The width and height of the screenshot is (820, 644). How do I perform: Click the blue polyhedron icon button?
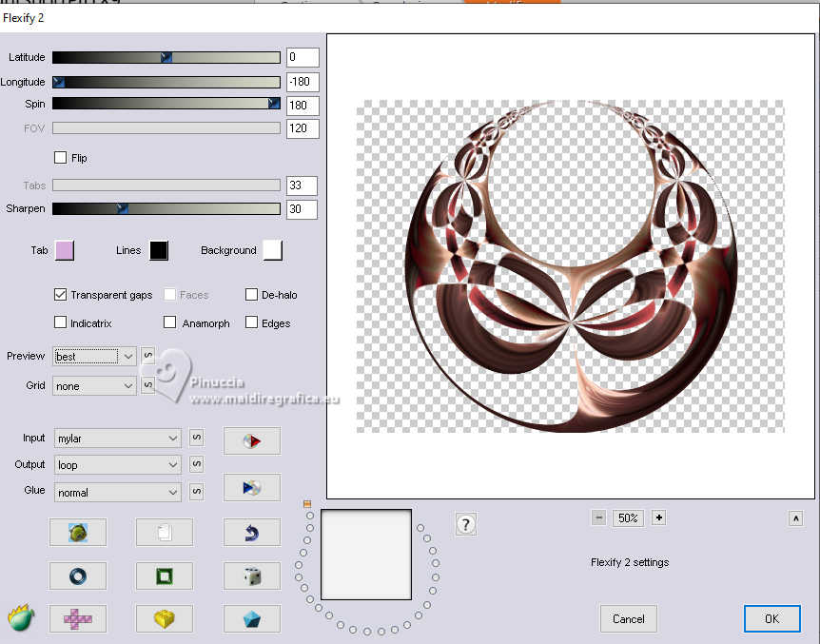[x=251, y=619]
